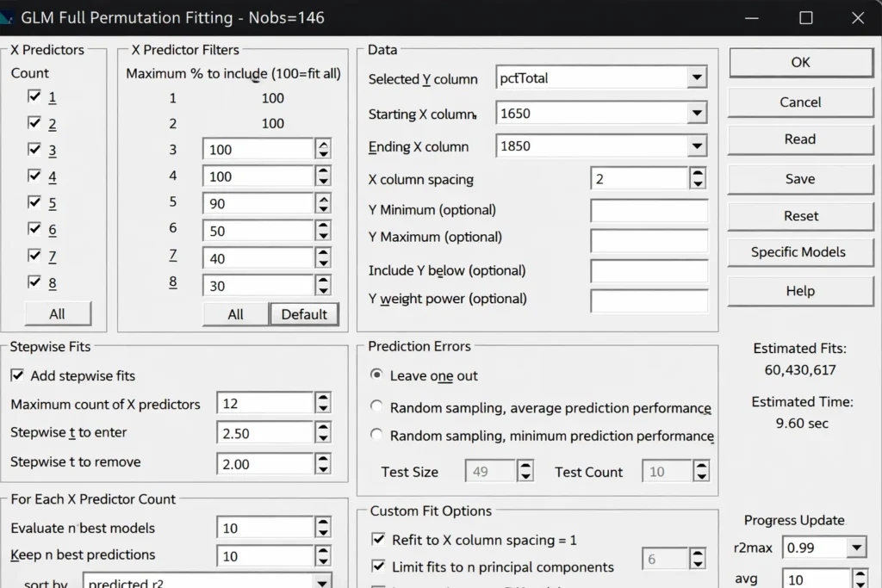The image size is (882, 588).
Task: Click the app icon in title bar
Action: point(8,17)
